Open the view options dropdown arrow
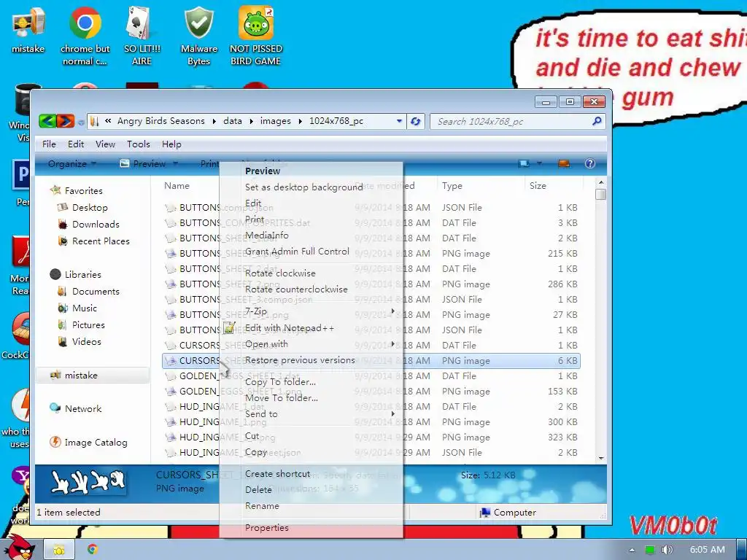The height and width of the screenshot is (560, 747). (x=539, y=163)
